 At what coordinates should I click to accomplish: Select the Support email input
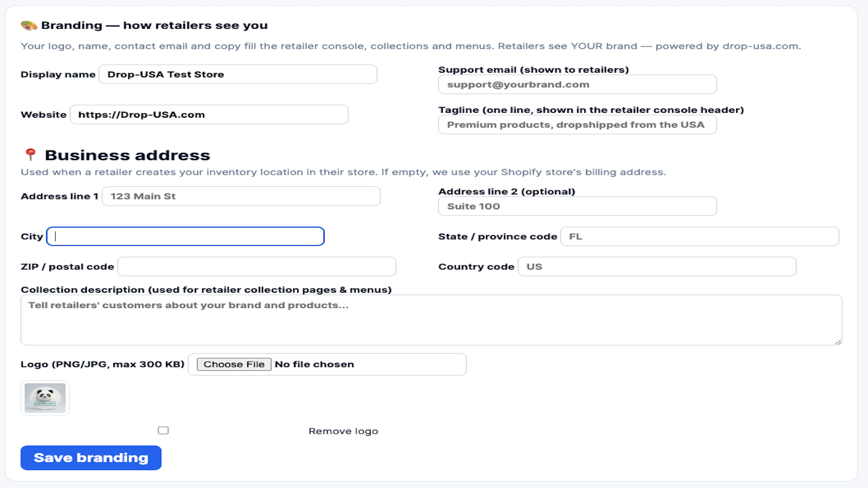pyautogui.click(x=577, y=85)
